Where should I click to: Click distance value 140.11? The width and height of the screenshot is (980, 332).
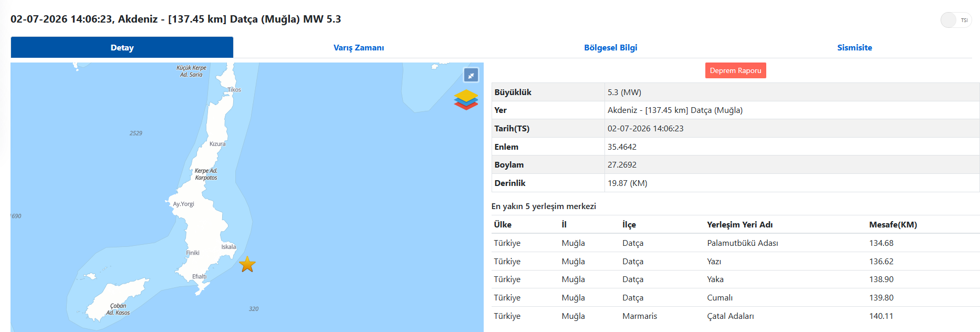[881, 316]
